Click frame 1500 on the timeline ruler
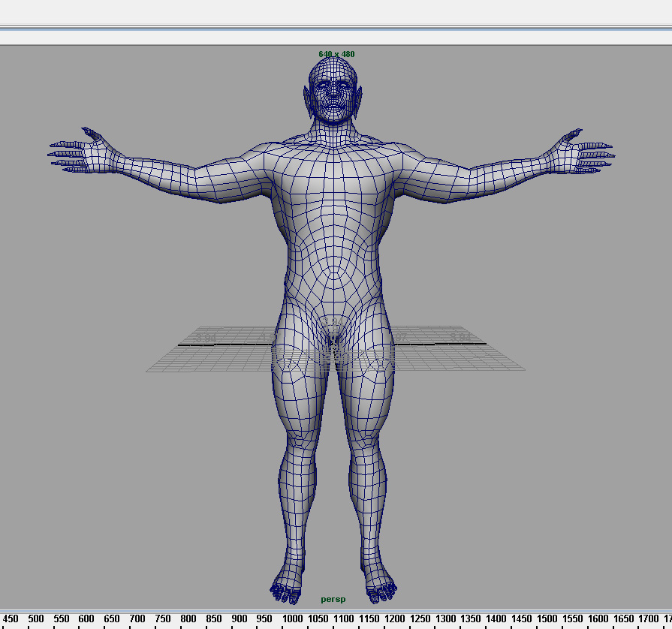672x629 pixels. 545,619
